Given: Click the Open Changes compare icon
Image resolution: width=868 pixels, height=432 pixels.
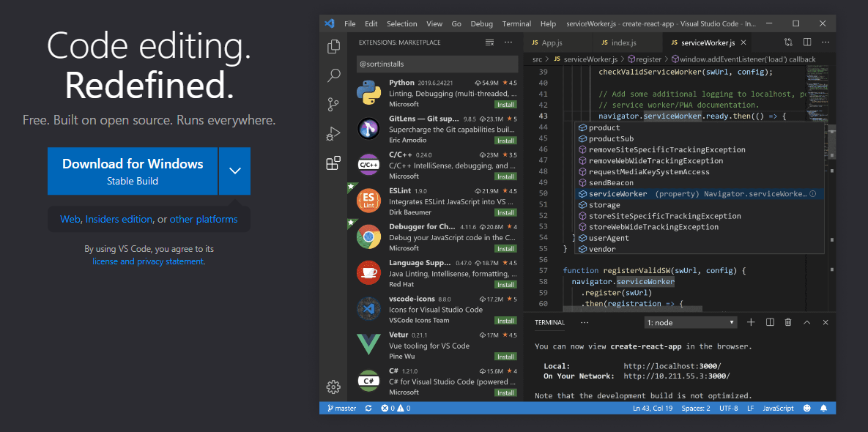Looking at the screenshot, I should coord(788,42).
